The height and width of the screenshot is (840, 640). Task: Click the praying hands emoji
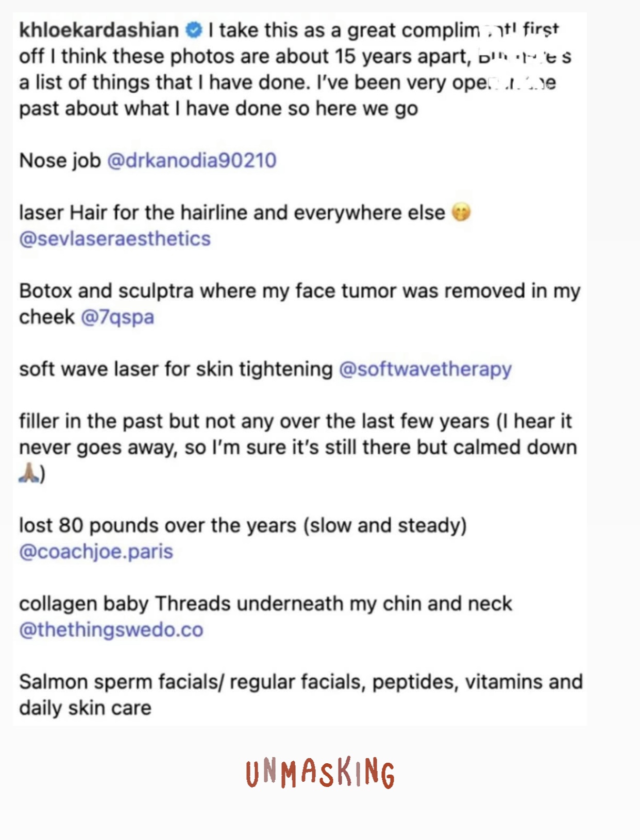pyautogui.click(x=29, y=473)
